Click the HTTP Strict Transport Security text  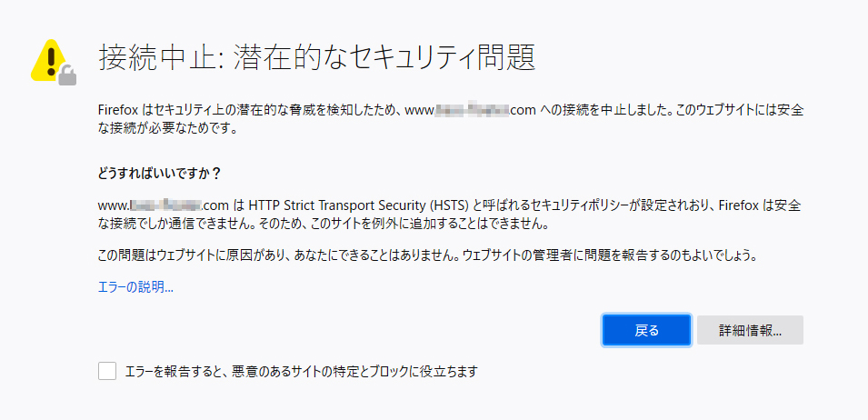338,205
